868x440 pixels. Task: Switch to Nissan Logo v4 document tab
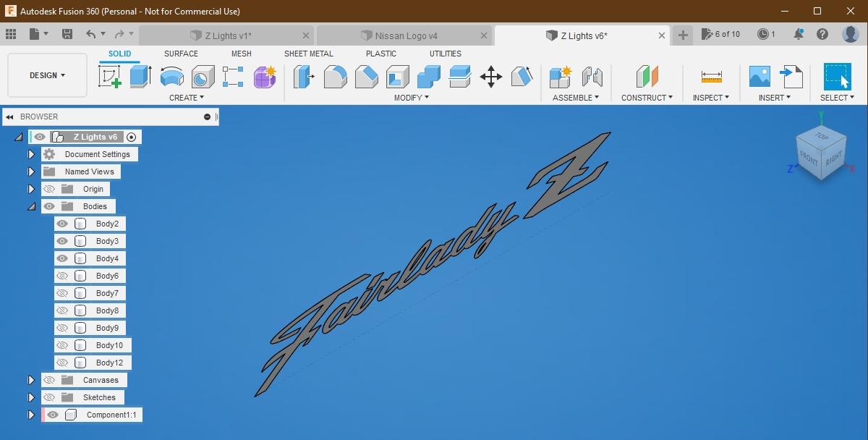click(405, 35)
